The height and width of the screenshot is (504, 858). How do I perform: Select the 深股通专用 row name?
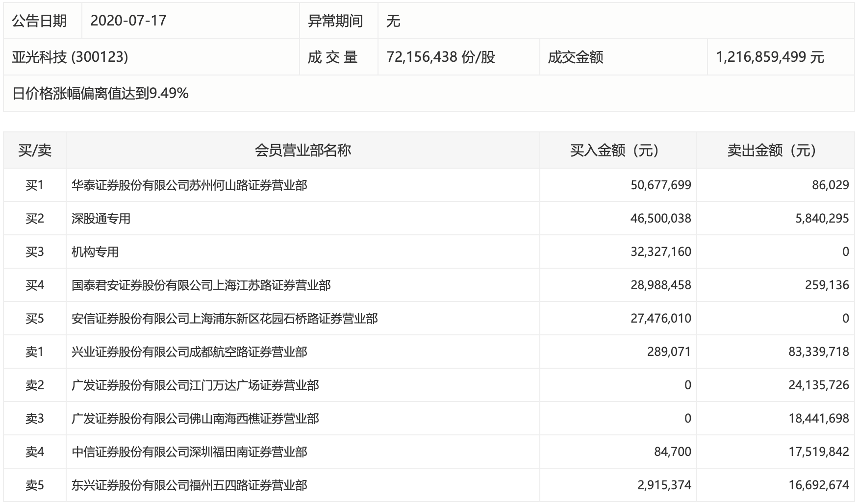coord(101,219)
